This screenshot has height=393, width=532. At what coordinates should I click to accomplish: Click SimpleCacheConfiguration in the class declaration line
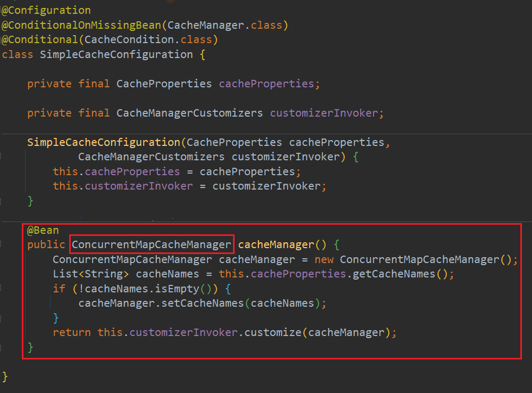coord(117,55)
